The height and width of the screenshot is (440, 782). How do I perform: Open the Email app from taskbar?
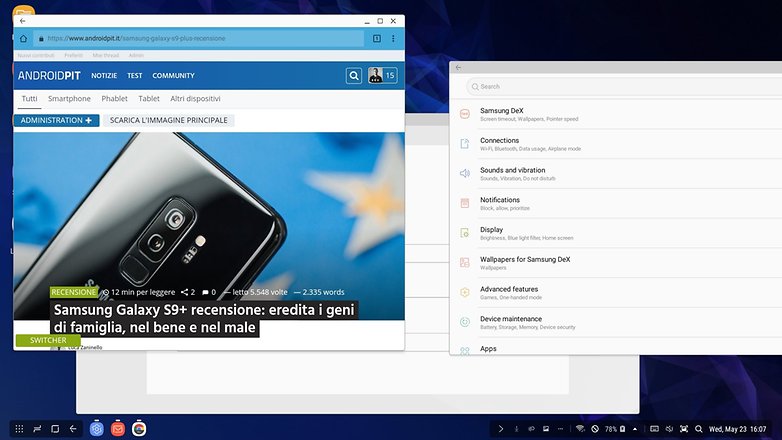click(x=118, y=428)
